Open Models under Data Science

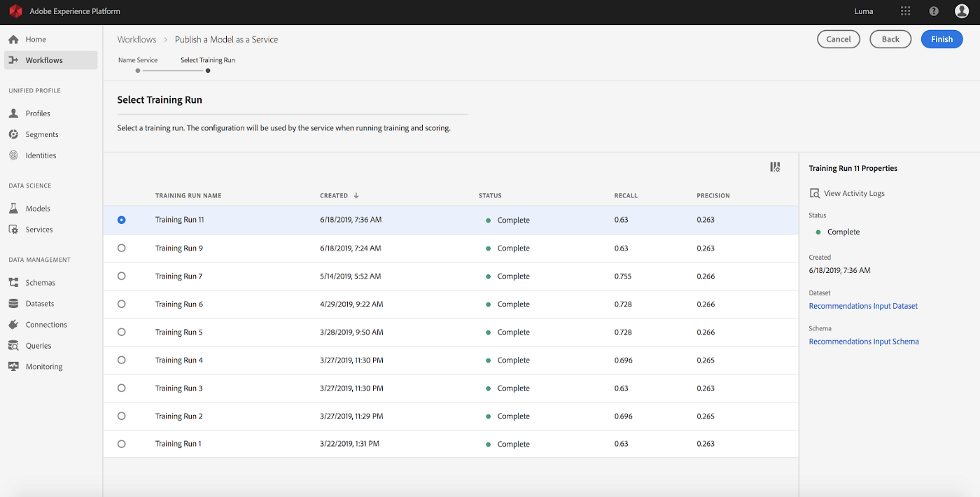point(38,208)
